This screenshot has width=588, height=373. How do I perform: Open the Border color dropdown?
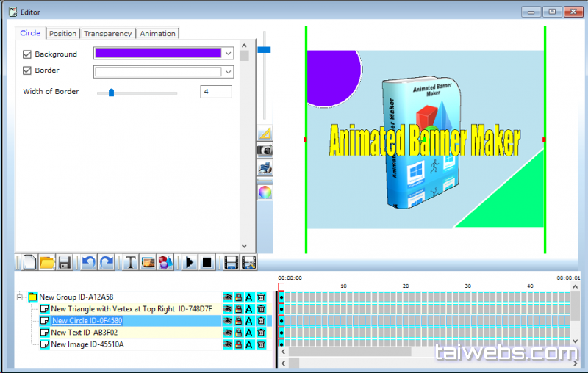[229, 72]
